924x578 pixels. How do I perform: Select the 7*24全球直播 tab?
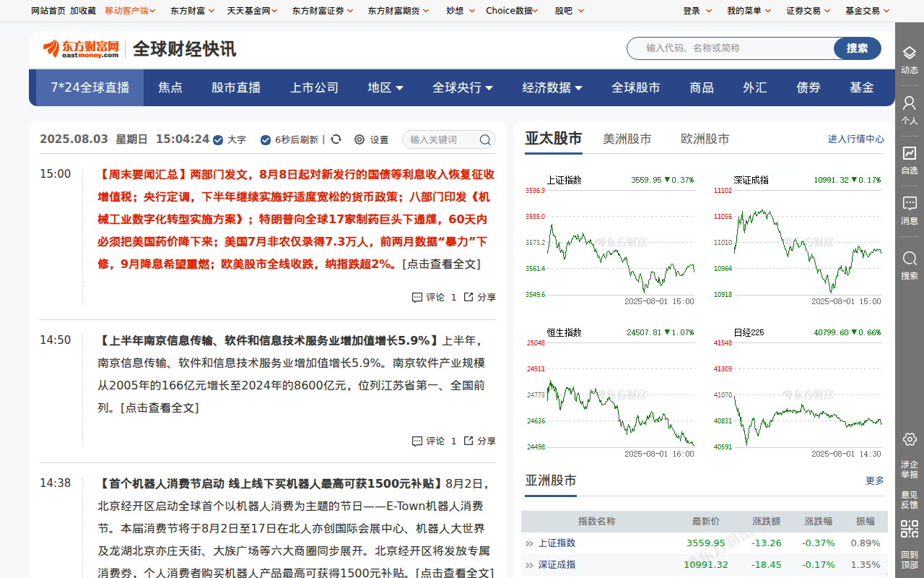tap(90, 87)
